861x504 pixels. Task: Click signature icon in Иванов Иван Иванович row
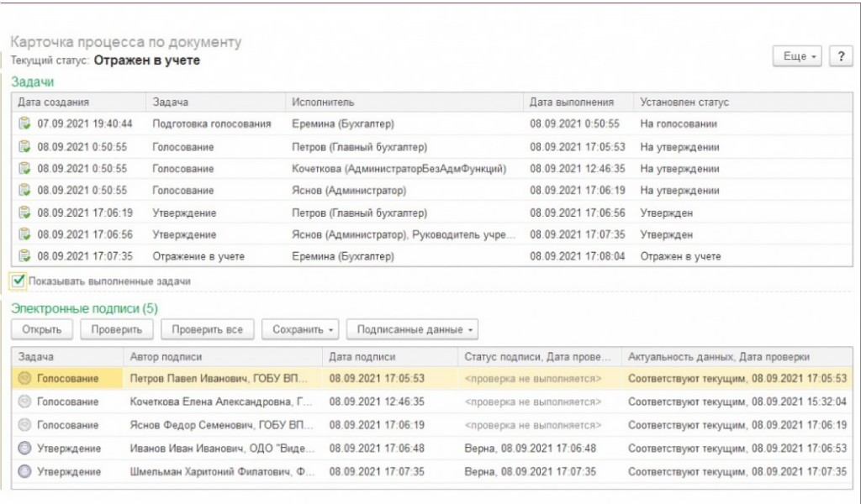[x=24, y=449]
